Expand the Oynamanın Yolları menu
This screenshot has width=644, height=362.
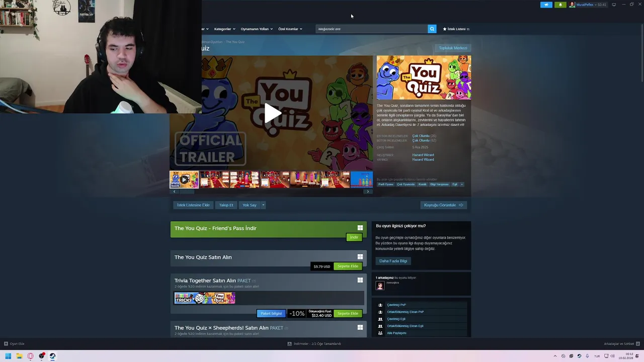257,29
